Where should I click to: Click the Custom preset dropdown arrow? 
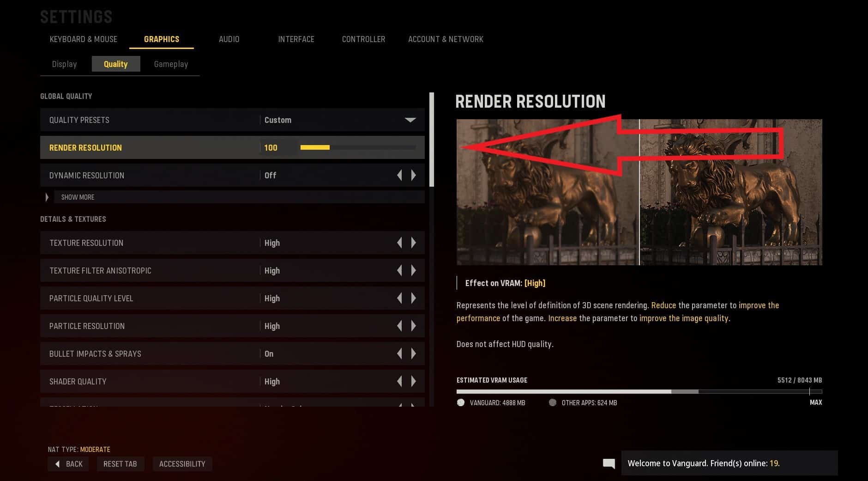click(410, 120)
